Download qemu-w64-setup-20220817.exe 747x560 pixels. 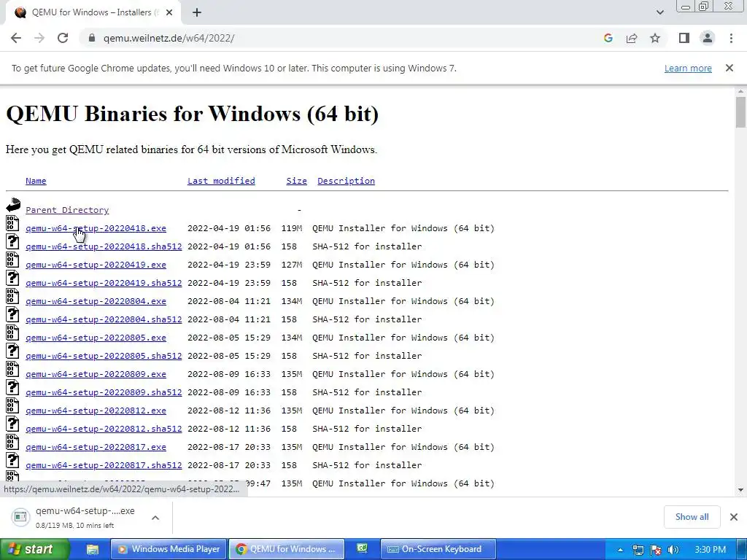click(96, 447)
